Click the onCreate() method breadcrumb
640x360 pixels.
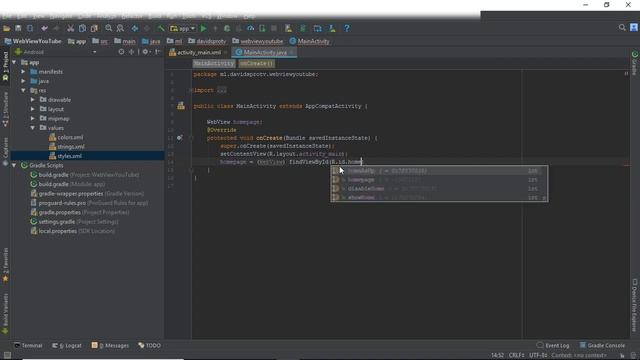click(x=256, y=64)
